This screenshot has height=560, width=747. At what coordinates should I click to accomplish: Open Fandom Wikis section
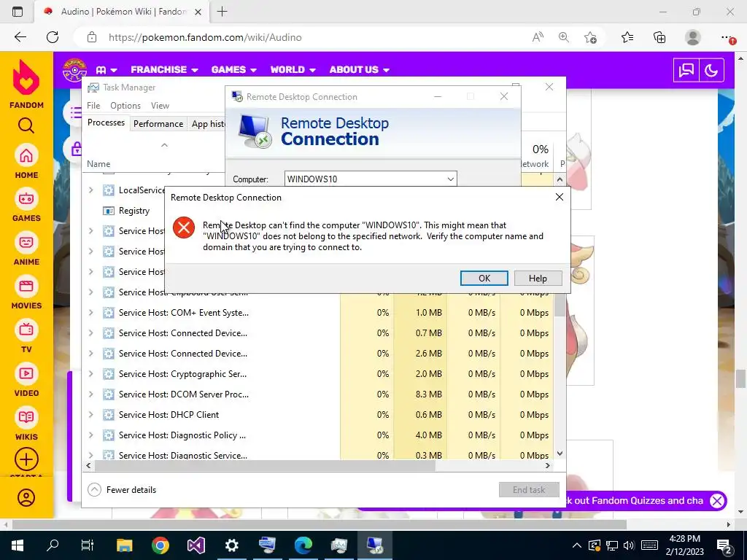[26, 424]
